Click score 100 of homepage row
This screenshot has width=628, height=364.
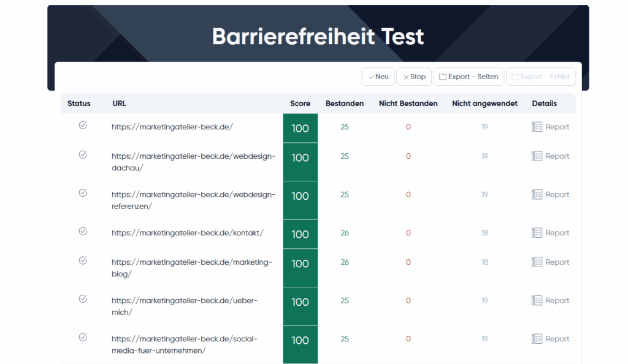pyautogui.click(x=300, y=128)
